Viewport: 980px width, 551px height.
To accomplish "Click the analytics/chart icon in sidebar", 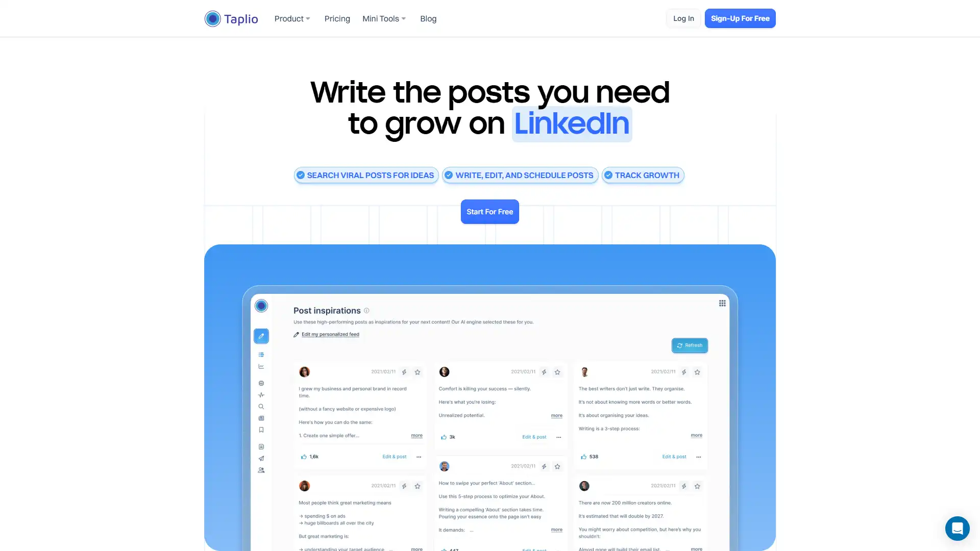I will [261, 366].
